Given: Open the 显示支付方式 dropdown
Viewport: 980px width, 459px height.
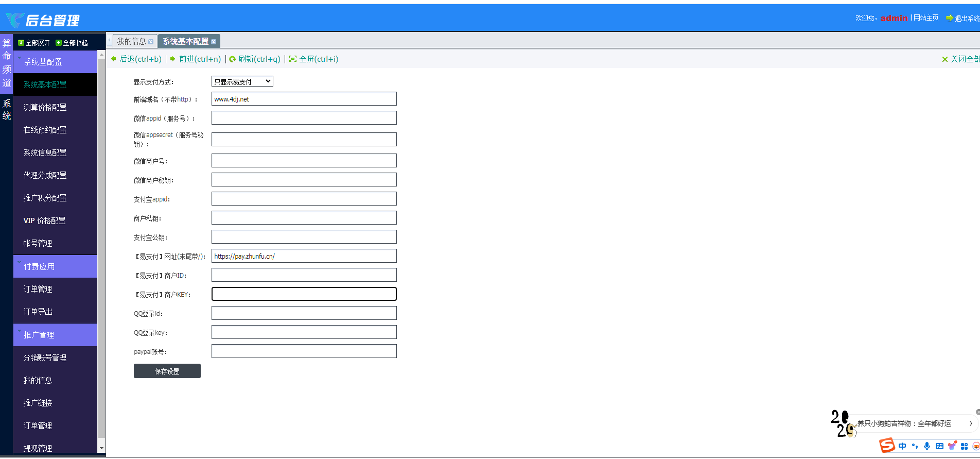Looking at the screenshot, I should pyautogui.click(x=242, y=81).
